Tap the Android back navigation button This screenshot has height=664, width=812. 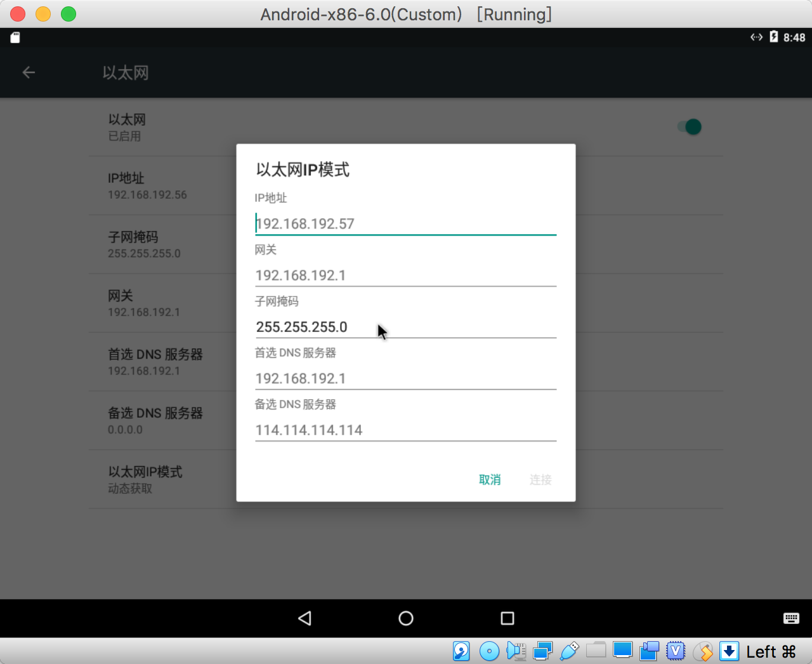pyautogui.click(x=304, y=618)
